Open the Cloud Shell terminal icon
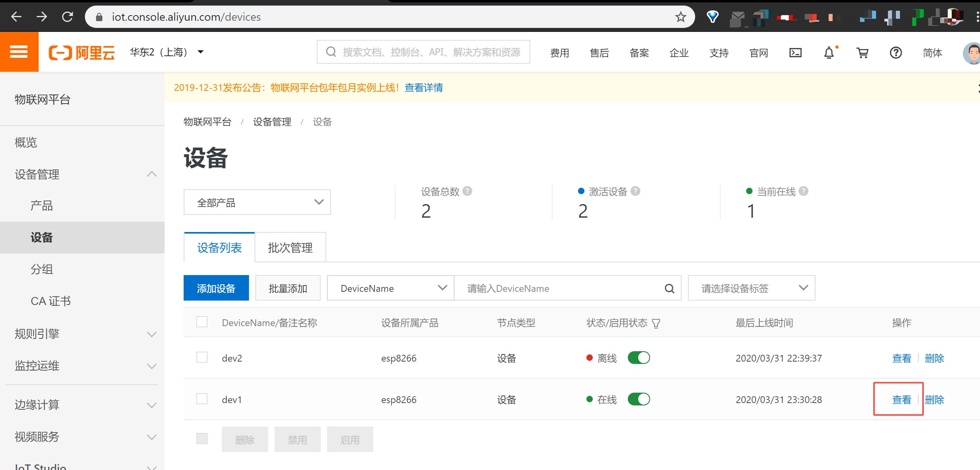The width and height of the screenshot is (980, 470). [795, 53]
